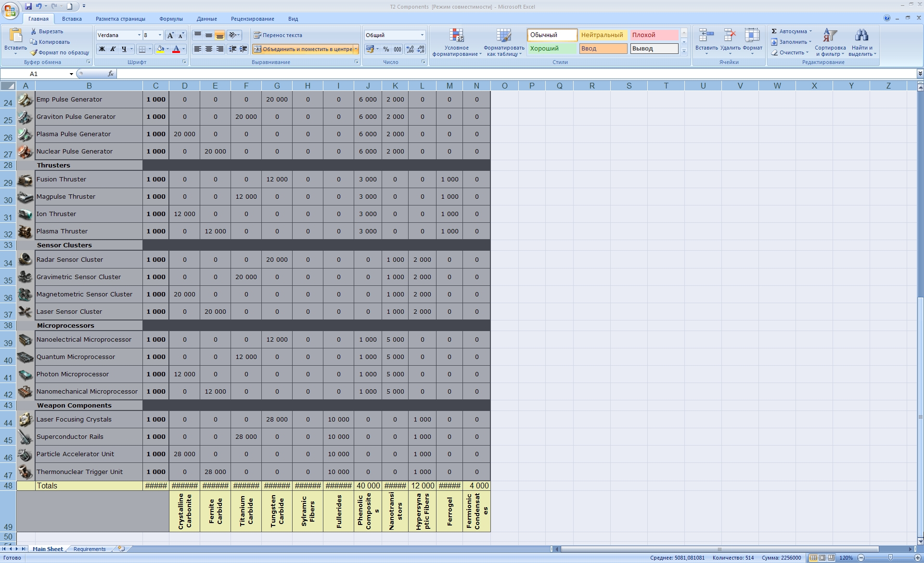Click the fill color bucket icon
Screen dimensions: 924x563
pyautogui.click(x=160, y=49)
